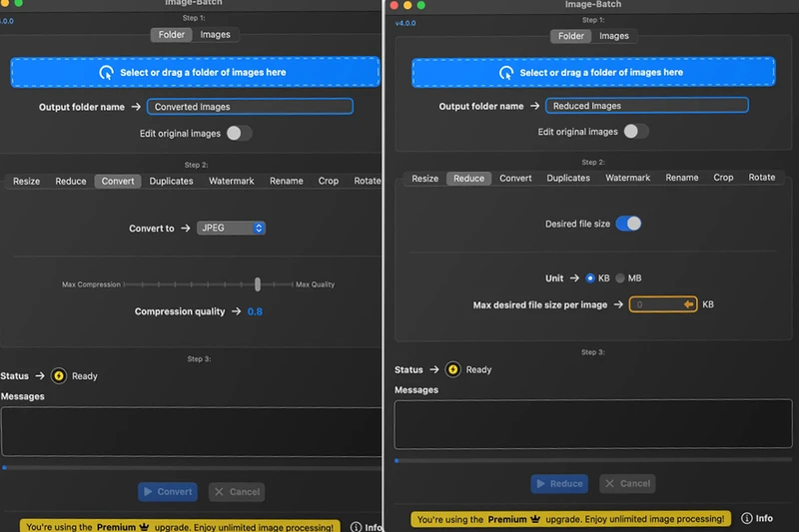The height and width of the screenshot is (532, 799).
Task: Switch to Images tab in right window
Action: point(614,36)
